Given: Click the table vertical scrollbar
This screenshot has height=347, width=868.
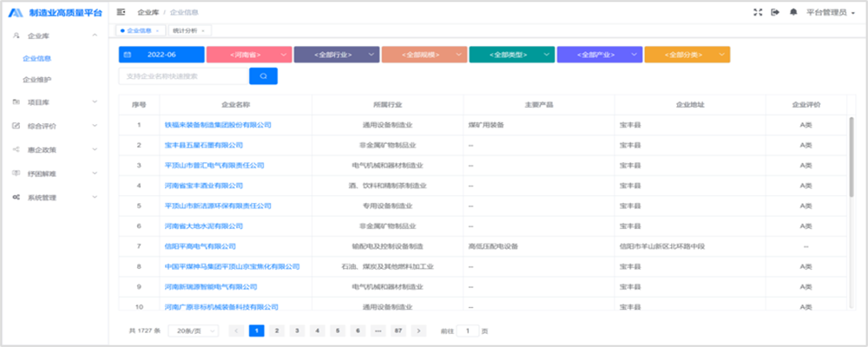Looking at the screenshot, I should pyautogui.click(x=852, y=156).
